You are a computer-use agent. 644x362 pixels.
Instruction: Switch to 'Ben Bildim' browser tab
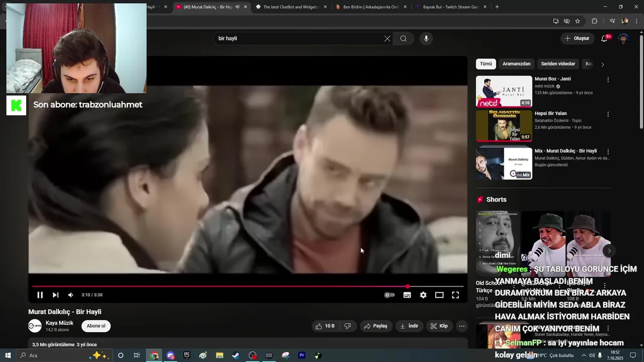tap(371, 7)
